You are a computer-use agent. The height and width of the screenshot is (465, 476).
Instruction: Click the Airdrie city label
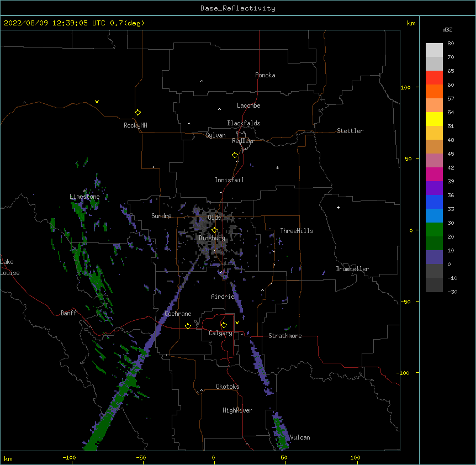(x=223, y=297)
